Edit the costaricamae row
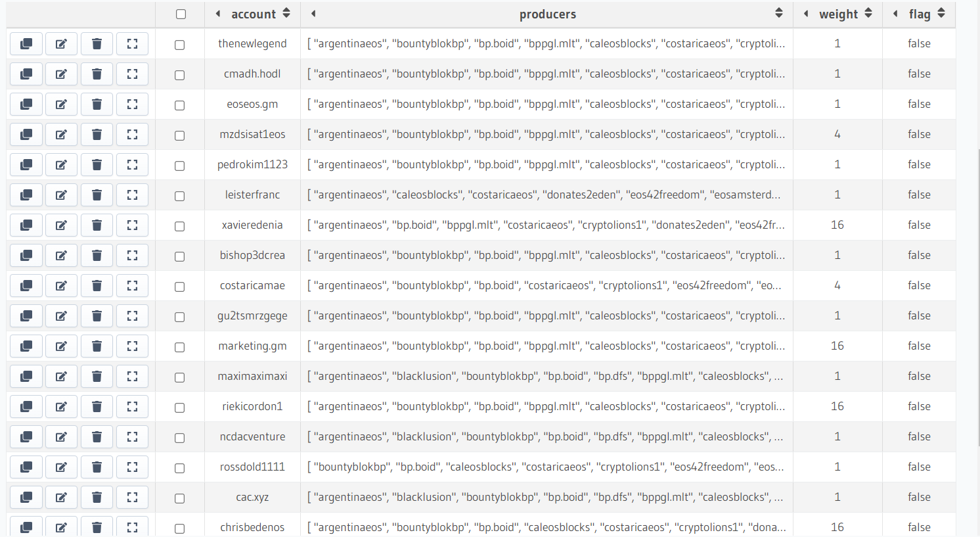 click(x=61, y=286)
